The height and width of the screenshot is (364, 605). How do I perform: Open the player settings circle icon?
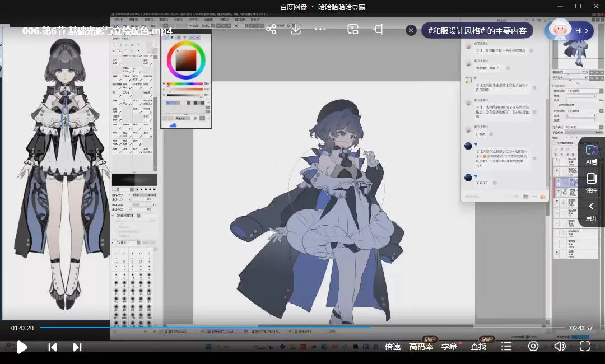[533, 346]
